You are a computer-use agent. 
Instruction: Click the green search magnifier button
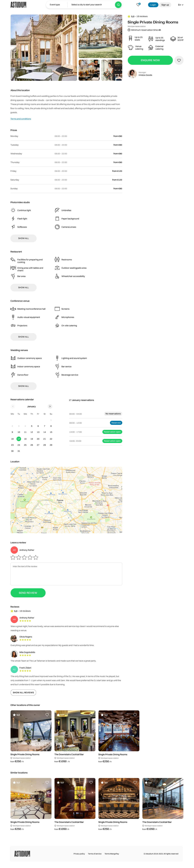pyautogui.click(x=118, y=5)
